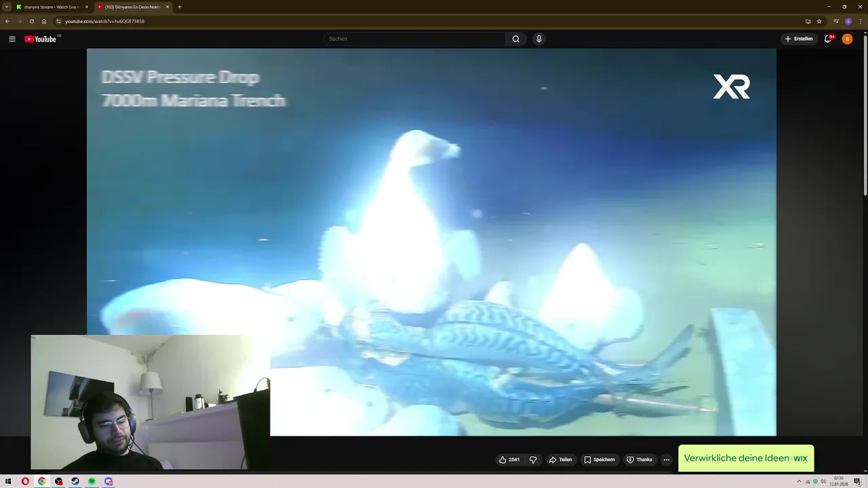
Task: Show hidden system tray icons
Action: [x=799, y=482]
